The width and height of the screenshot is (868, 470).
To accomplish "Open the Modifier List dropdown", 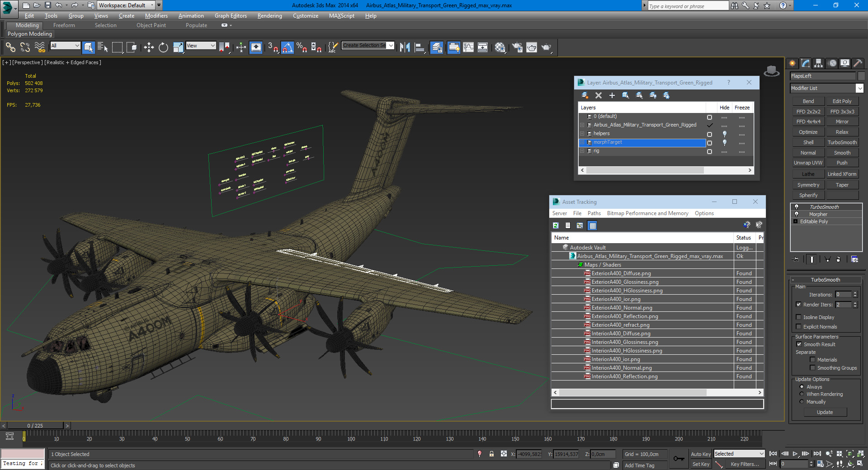I will [859, 88].
